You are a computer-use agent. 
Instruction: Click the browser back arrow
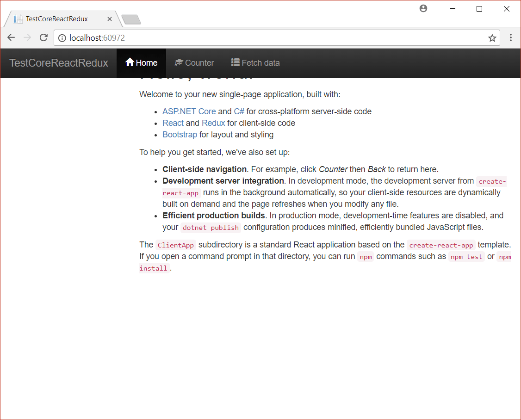[11, 38]
